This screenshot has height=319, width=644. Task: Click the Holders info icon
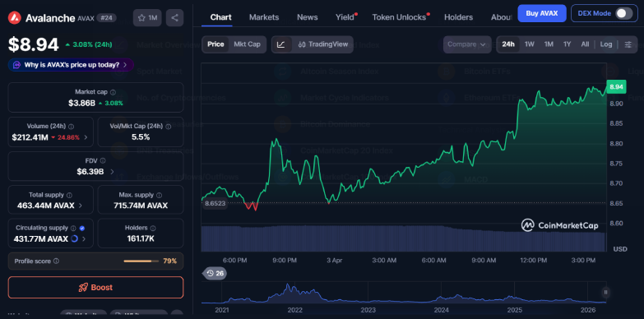pyautogui.click(x=153, y=228)
